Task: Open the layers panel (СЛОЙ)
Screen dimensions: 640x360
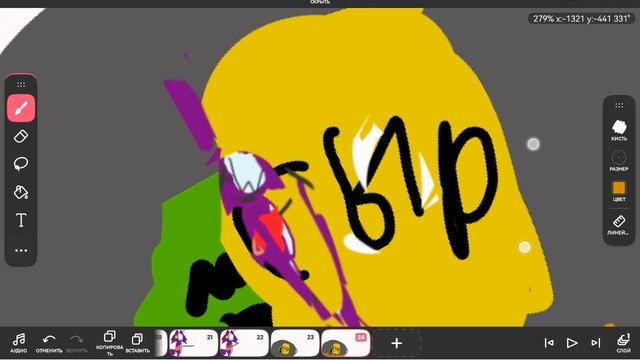Action: pos(623,343)
